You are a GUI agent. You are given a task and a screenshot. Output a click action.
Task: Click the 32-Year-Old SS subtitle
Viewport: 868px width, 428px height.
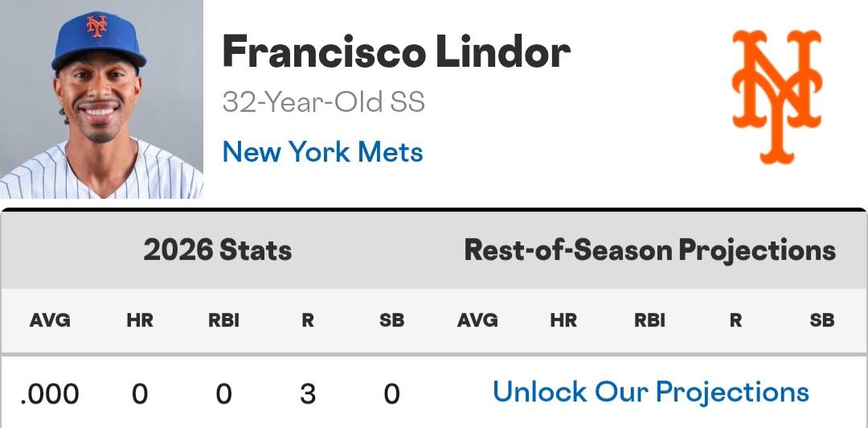click(323, 102)
